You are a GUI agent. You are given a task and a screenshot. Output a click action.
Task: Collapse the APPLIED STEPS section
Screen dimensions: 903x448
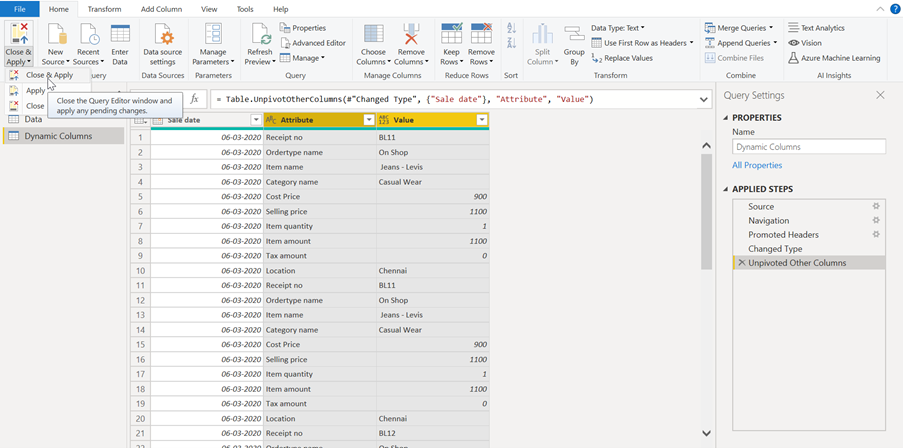pyautogui.click(x=726, y=189)
